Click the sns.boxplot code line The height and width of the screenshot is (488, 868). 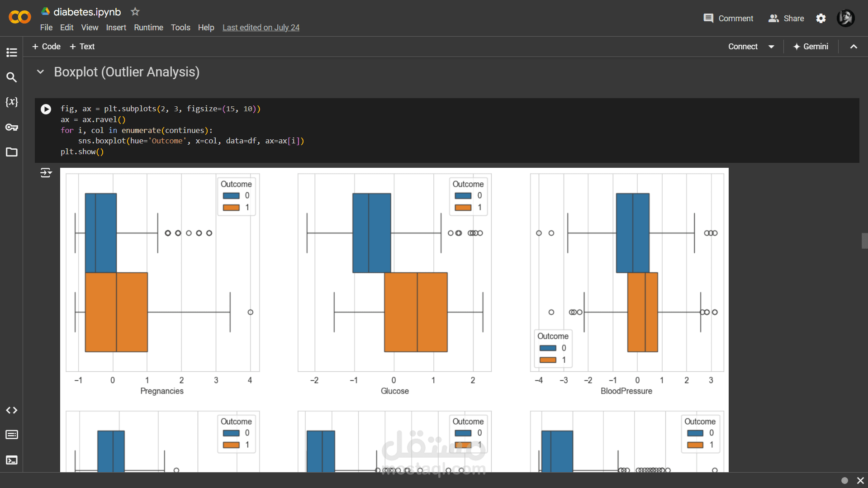coord(191,141)
